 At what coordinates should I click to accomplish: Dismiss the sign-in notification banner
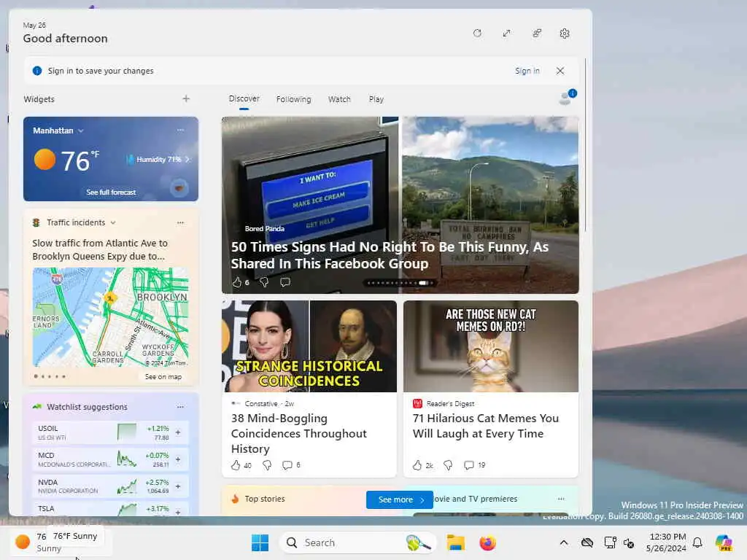(560, 71)
